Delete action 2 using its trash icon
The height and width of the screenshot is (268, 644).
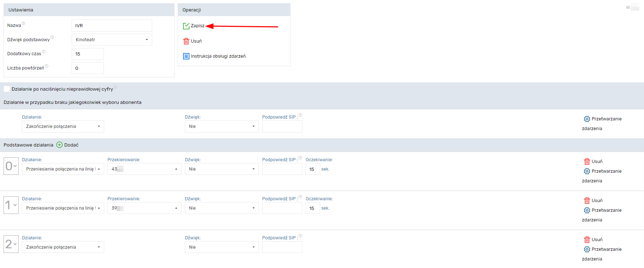(x=587, y=240)
